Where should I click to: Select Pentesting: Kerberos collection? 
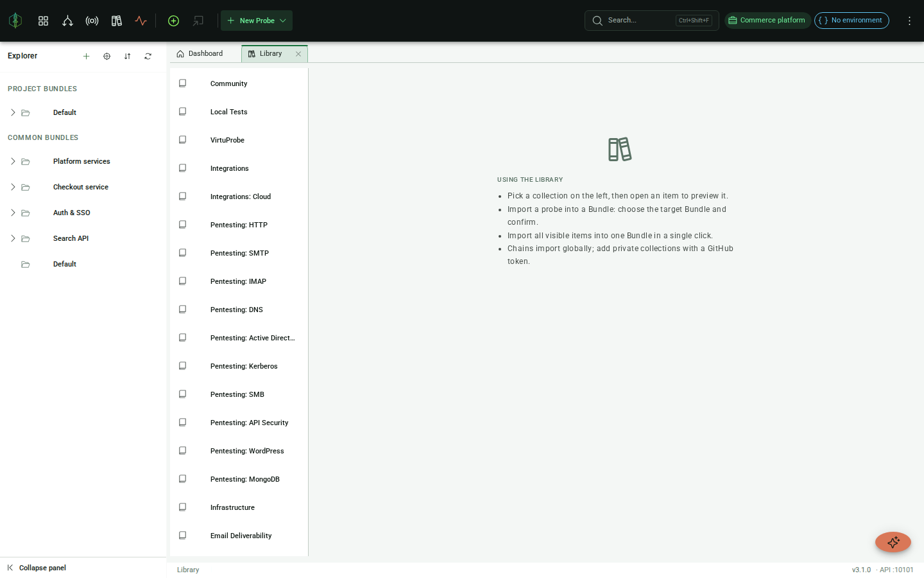pos(239,366)
